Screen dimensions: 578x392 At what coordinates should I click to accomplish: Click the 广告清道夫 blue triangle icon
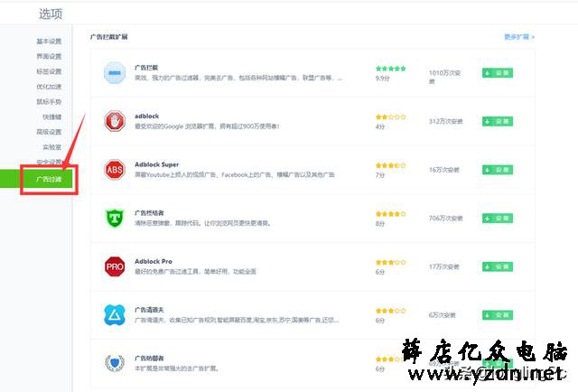tap(115, 315)
